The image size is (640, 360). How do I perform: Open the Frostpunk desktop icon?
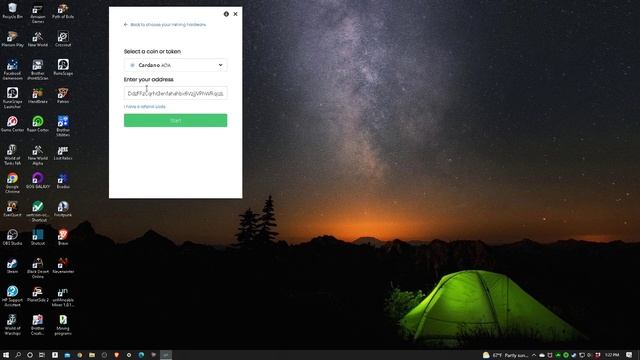click(x=63, y=209)
